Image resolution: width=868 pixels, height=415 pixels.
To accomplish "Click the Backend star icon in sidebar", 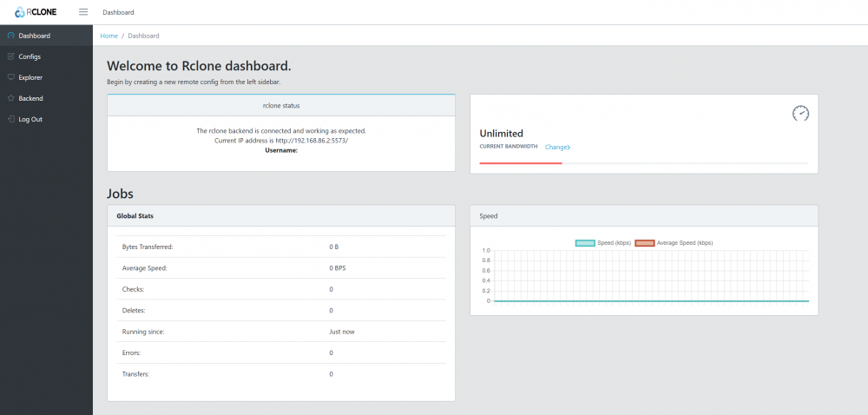I will click(11, 98).
